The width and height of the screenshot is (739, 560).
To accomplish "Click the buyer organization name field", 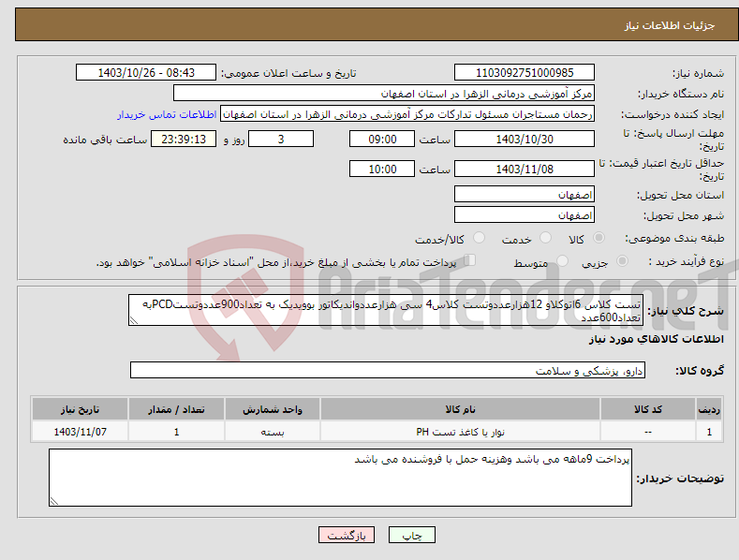I will point(384,94).
